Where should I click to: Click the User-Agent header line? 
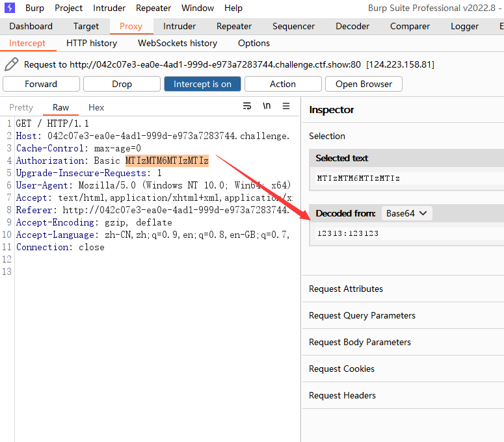point(153,185)
